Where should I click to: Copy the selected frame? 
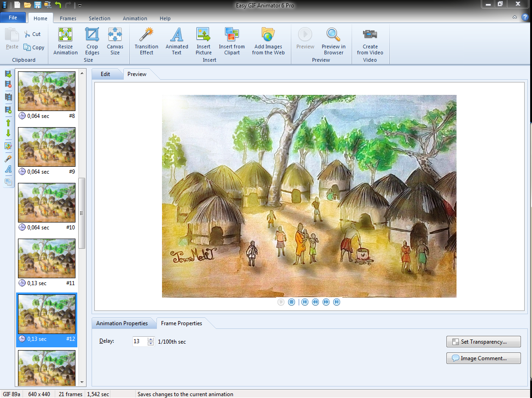(x=34, y=47)
